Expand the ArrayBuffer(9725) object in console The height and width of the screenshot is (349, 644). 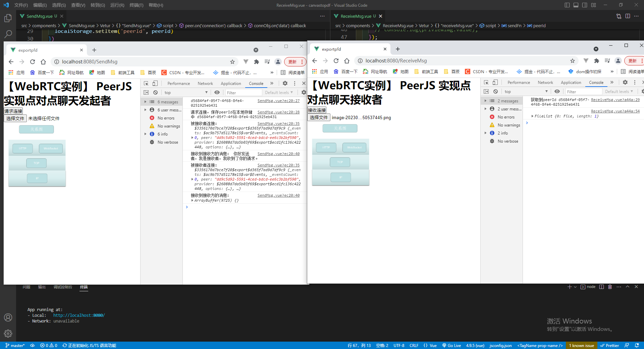click(192, 201)
